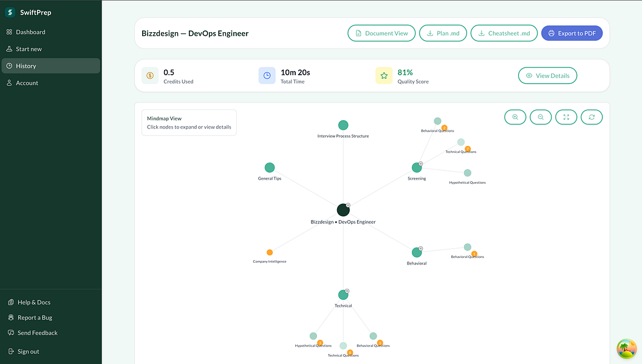This screenshot has height=364, width=642.
Task: Fit mindmap to screen
Action: click(566, 117)
